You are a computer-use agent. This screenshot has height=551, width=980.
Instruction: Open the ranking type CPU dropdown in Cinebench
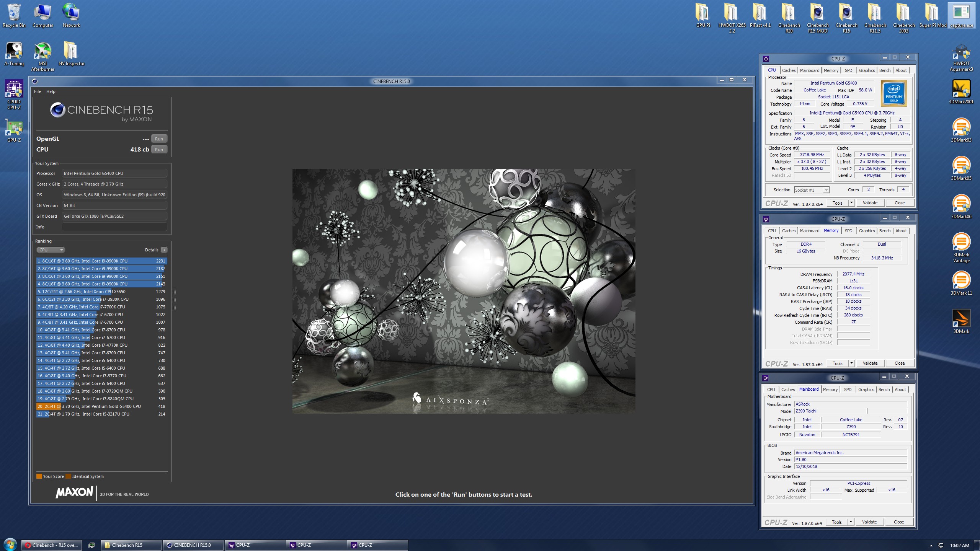click(51, 250)
